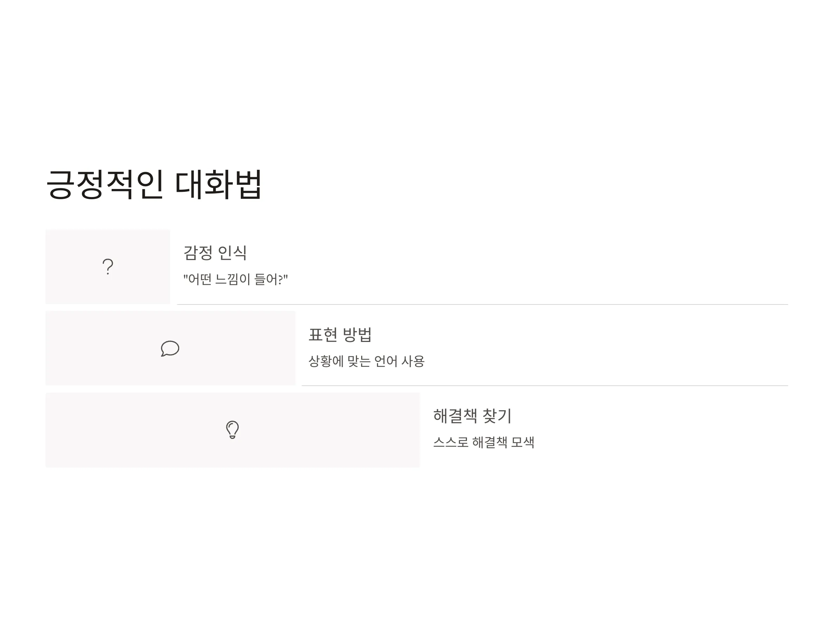Click the text 스스로 해결책 모색
The height and width of the screenshot is (630, 840).
coord(484,442)
